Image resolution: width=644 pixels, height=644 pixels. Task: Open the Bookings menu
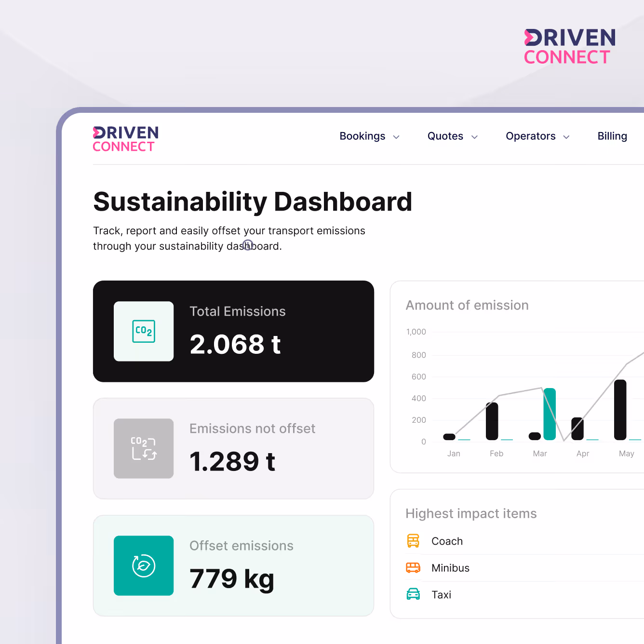point(370,136)
